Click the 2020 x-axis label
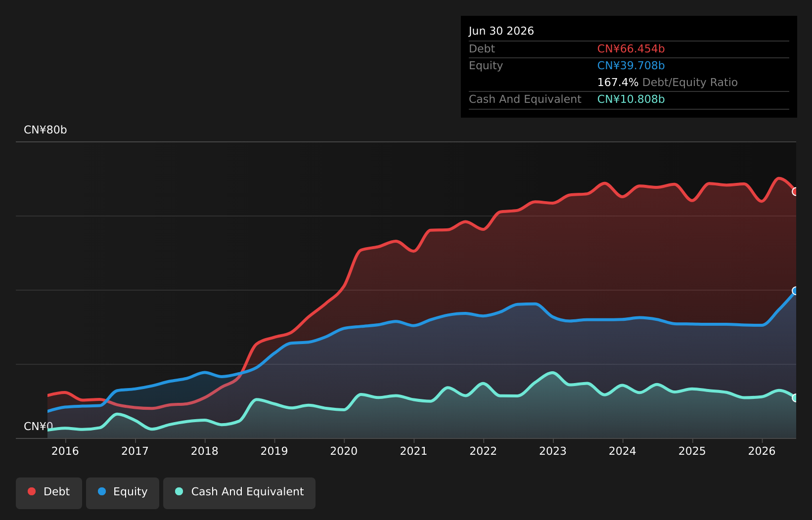This screenshot has height=520, width=812. (x=344, y=451)
